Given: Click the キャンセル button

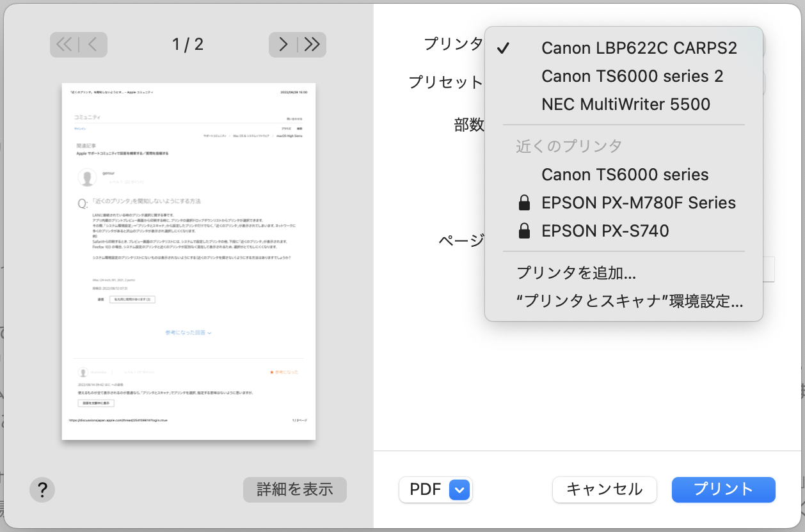Looking at the screenshot, I should [605, 490].
